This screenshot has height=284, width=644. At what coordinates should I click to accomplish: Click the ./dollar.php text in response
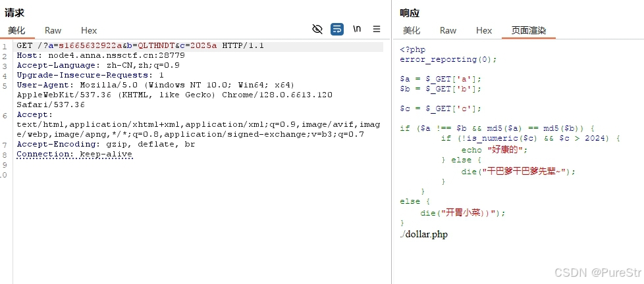tap(423, 235)
